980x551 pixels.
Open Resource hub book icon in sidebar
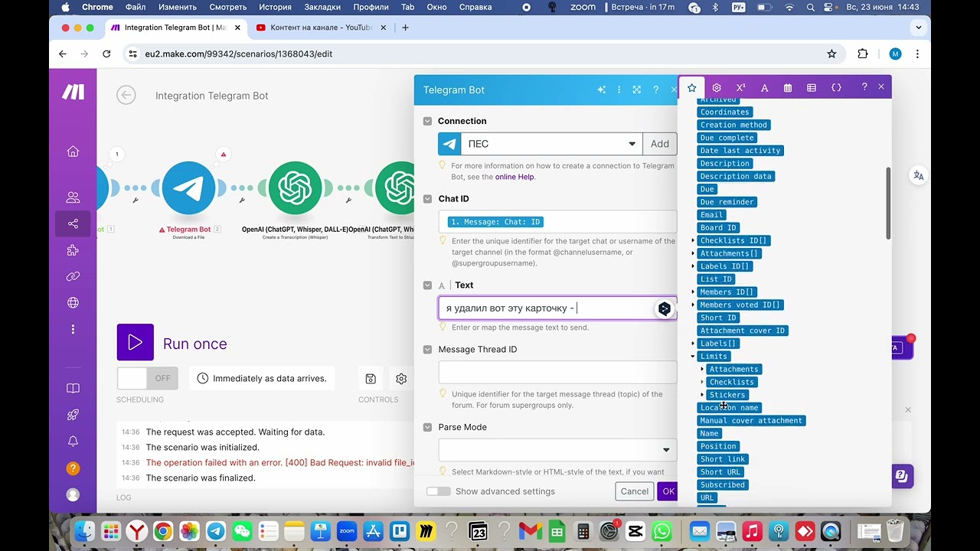click(x=73, y=388)
